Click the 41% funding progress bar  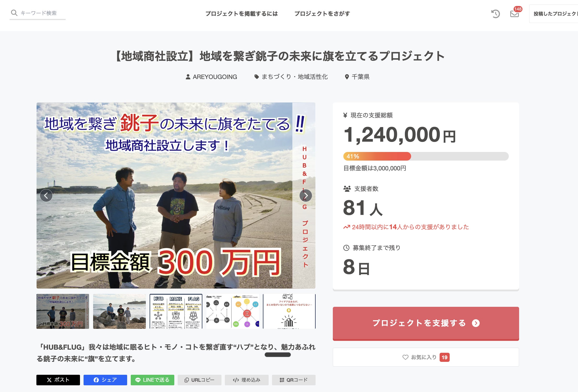click(426, 156)
